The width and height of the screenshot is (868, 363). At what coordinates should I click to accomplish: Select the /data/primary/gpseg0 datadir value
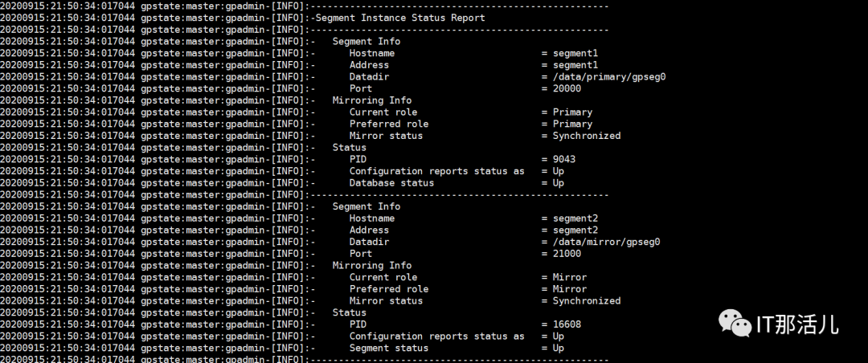click(609, 77)
